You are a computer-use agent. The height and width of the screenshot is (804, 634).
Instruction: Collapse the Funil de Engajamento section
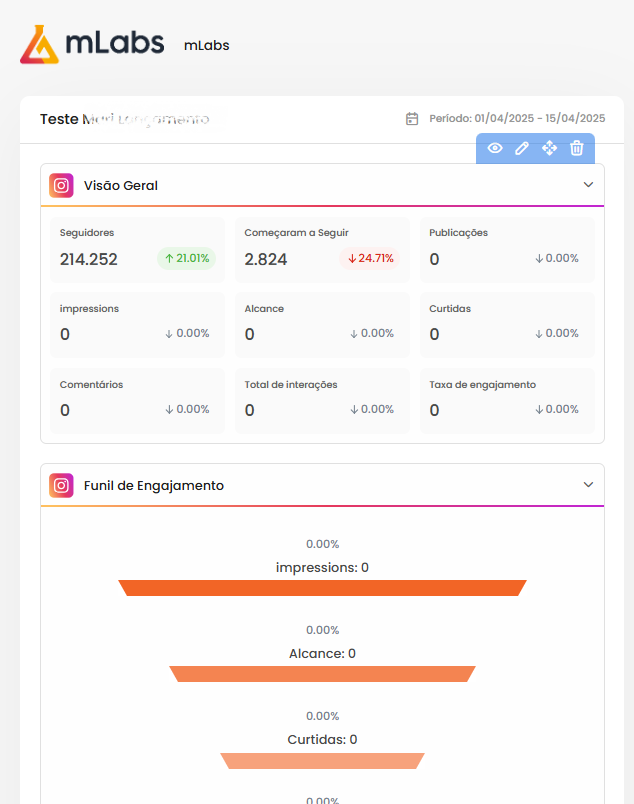tap(588, 485)
